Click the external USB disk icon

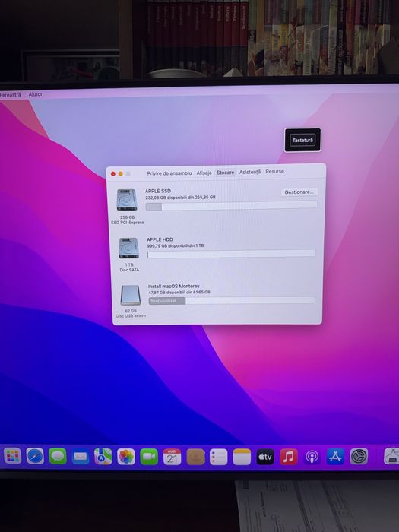coord(131,295)
